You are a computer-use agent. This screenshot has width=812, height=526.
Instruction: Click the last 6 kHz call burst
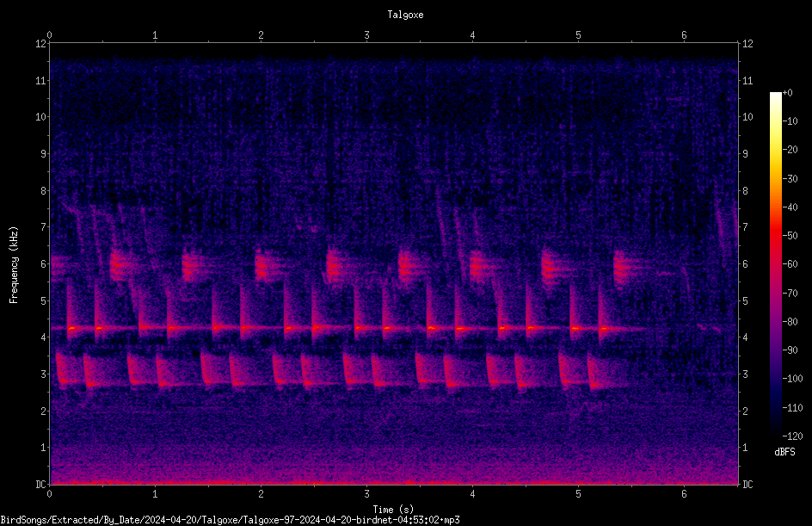(625, 268)
